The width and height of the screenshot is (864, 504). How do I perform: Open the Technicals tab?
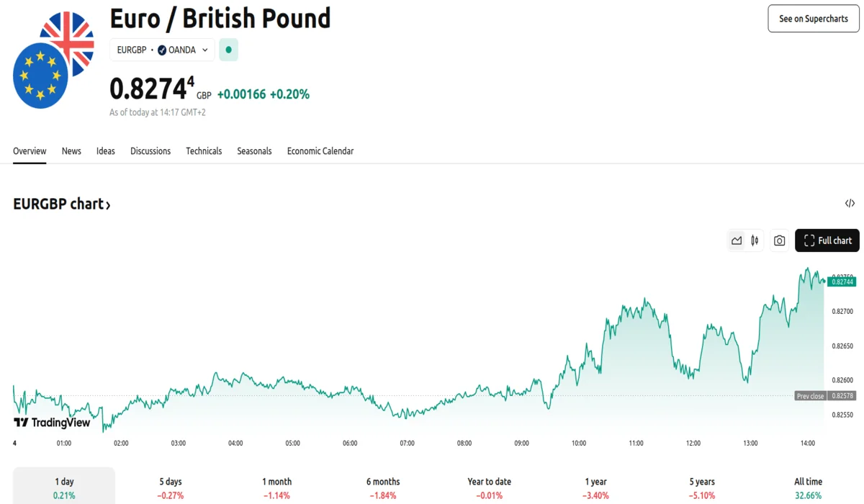204,151
